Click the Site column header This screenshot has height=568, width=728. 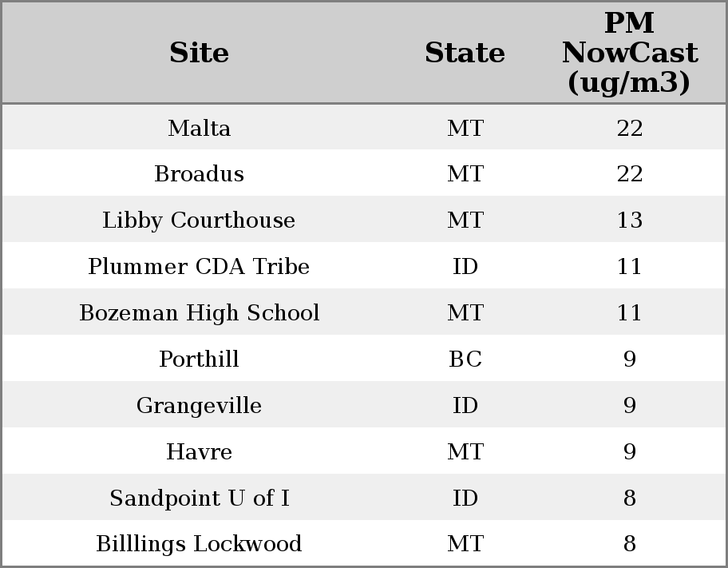[199, 54]
